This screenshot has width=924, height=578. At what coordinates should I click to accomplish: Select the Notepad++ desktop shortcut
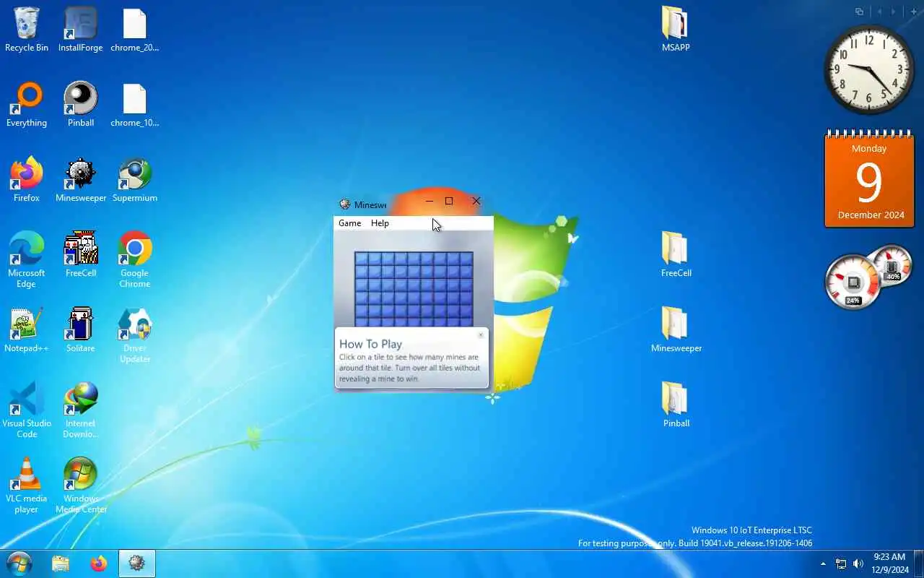click(27, 330)
